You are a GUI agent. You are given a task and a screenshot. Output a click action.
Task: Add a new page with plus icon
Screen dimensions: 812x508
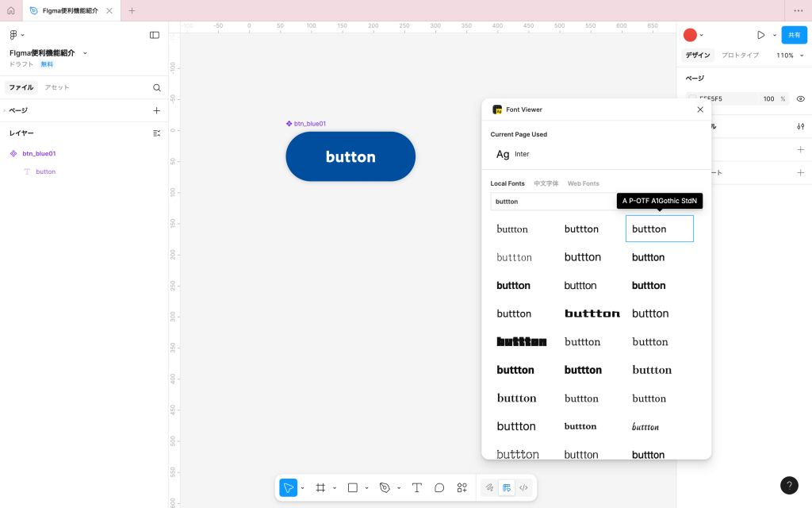tap(156, 110)
